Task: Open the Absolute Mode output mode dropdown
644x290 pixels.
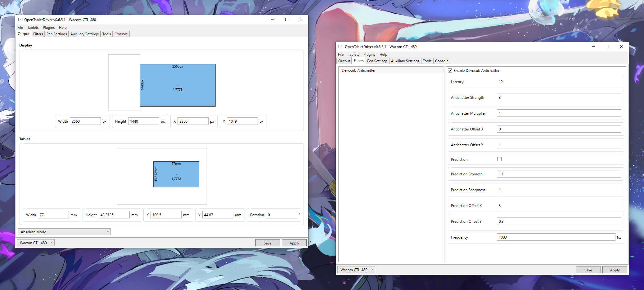Action: pos(64,232)
